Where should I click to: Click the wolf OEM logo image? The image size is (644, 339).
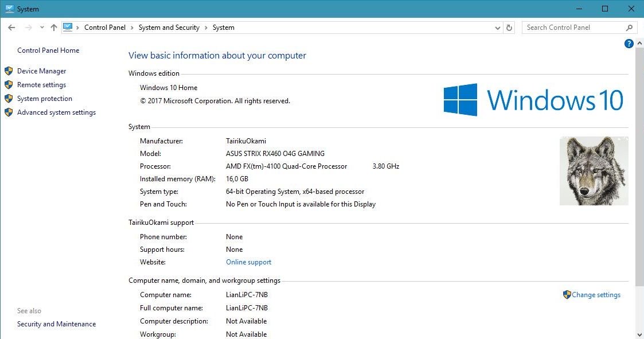tap(594, 171)
